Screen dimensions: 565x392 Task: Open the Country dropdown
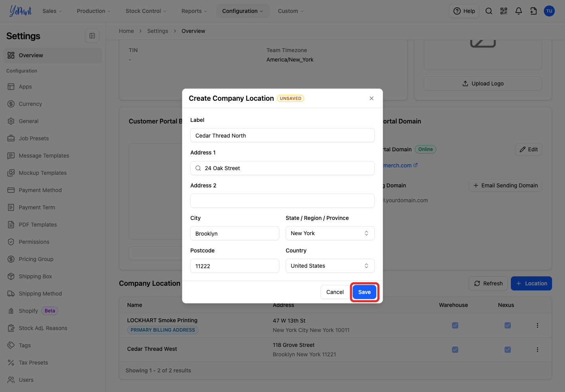coord(330,266)
